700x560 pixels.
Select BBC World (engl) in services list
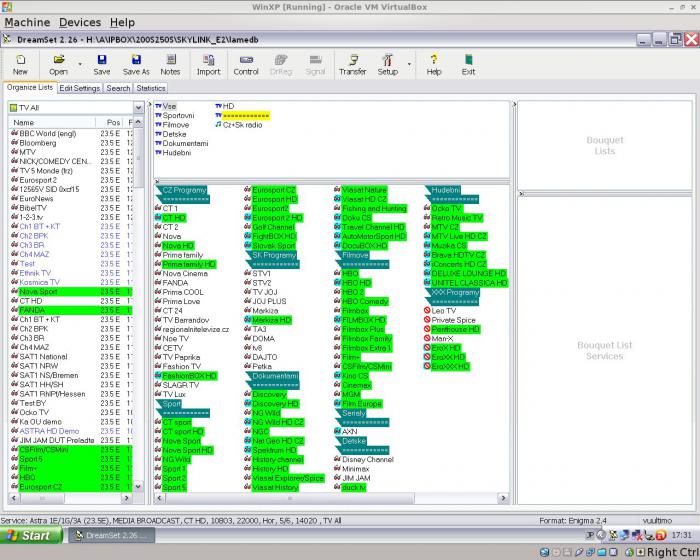(71, 134)
